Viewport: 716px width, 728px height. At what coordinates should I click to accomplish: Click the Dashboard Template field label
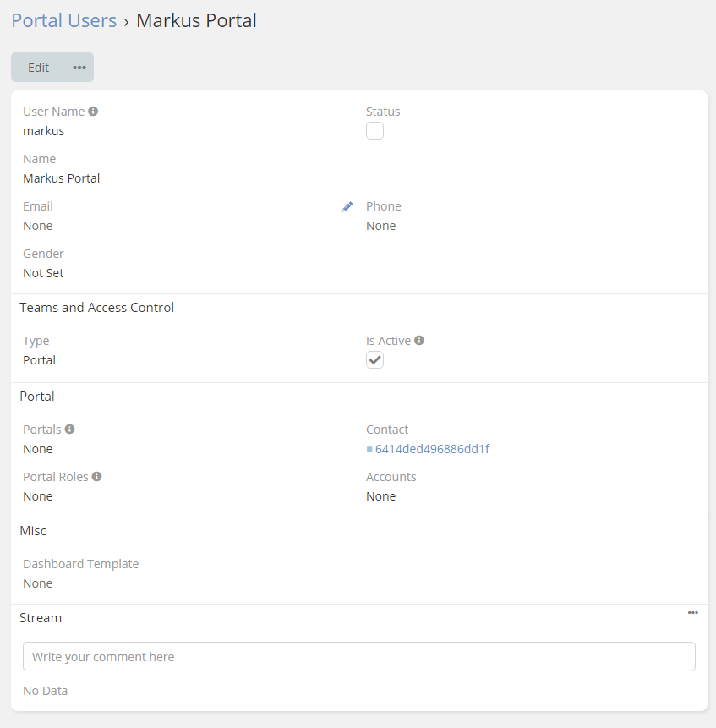(x=80, y=564)
